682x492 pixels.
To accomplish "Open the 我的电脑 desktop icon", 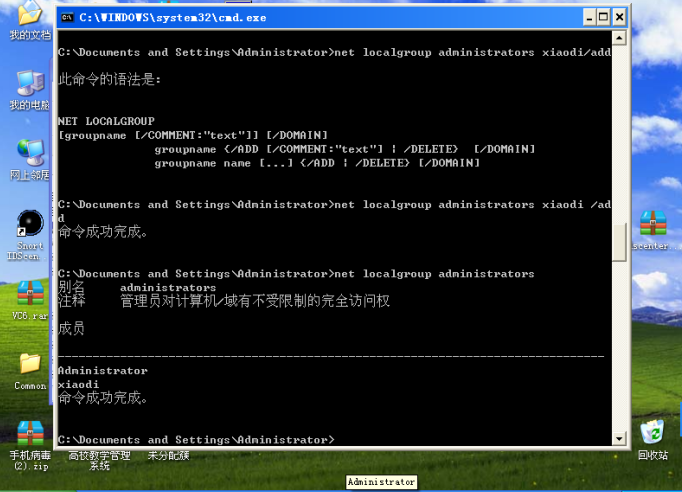I will click(30, 83).
